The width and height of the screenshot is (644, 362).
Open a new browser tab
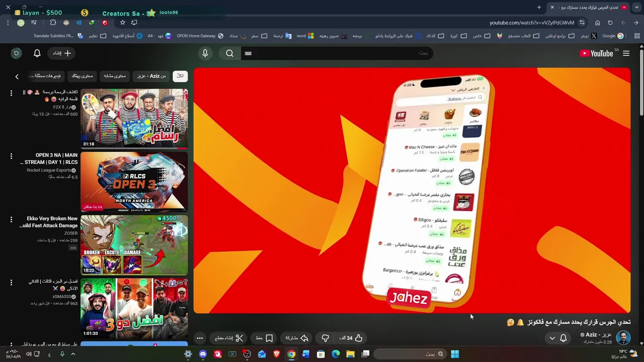coord(539,7)
